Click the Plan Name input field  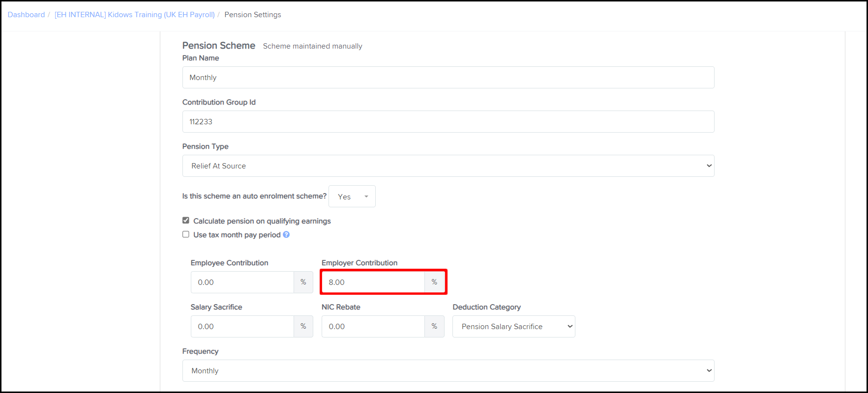[448, 78]
